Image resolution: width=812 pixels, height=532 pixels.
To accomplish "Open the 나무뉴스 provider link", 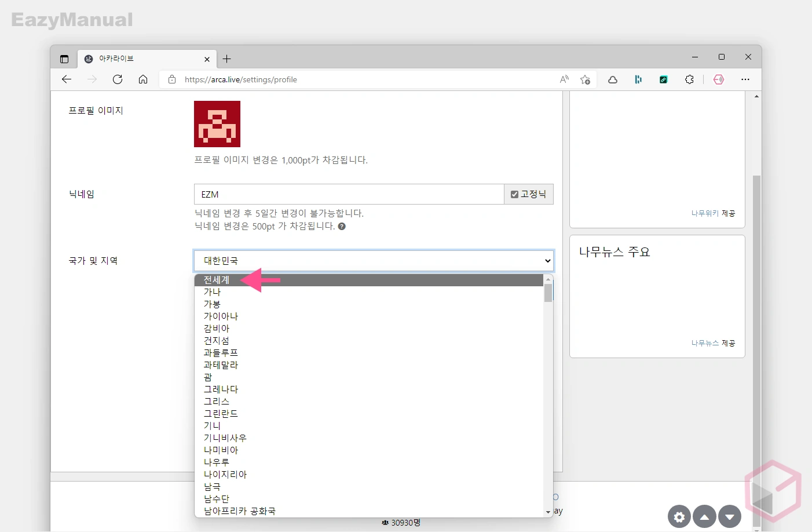I will [x=705, y=343].
